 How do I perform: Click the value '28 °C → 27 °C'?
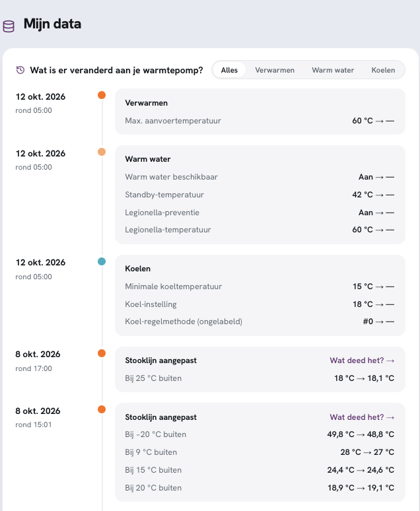coord(367,452)
